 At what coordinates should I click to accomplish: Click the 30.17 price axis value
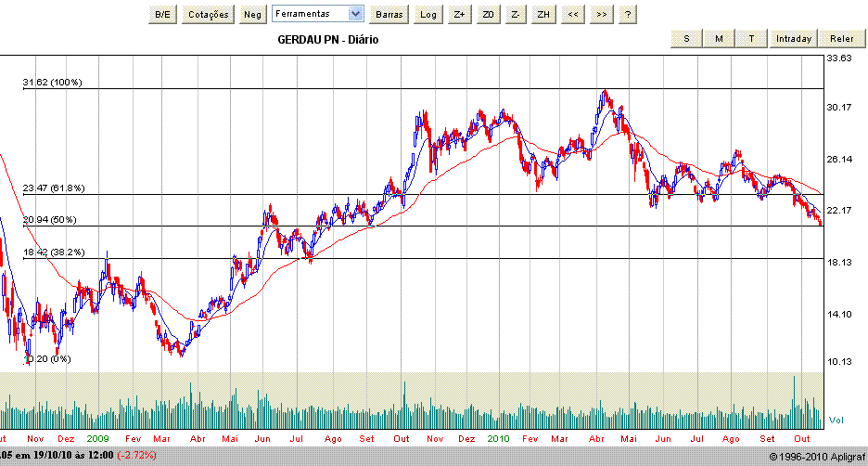click(x=839, y=107)
